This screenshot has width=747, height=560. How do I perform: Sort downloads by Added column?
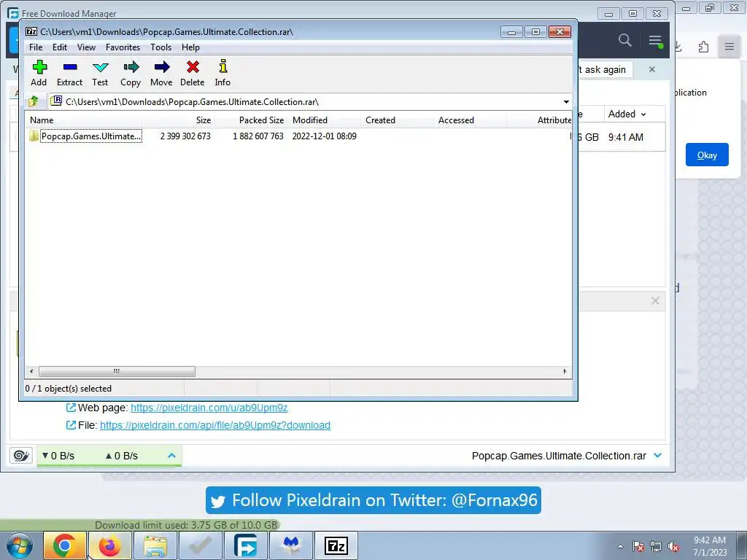click(x=627, y=114)
